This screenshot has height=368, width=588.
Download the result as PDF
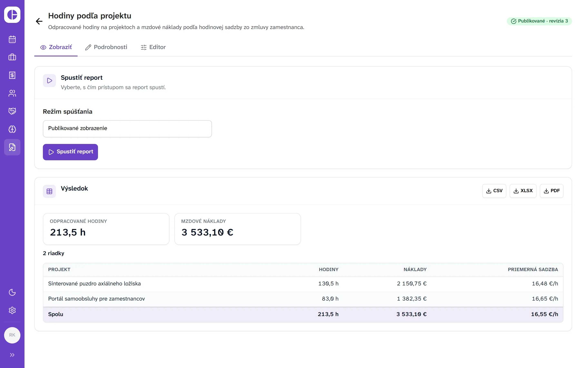(551, 191)
